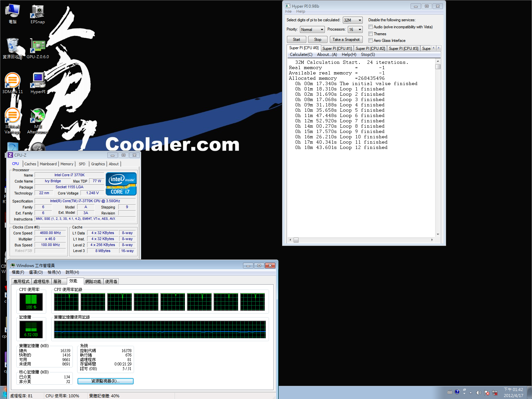Open the network status tray icon
The height and width of the screenshot is (399, 532).
tap(495, 392)
